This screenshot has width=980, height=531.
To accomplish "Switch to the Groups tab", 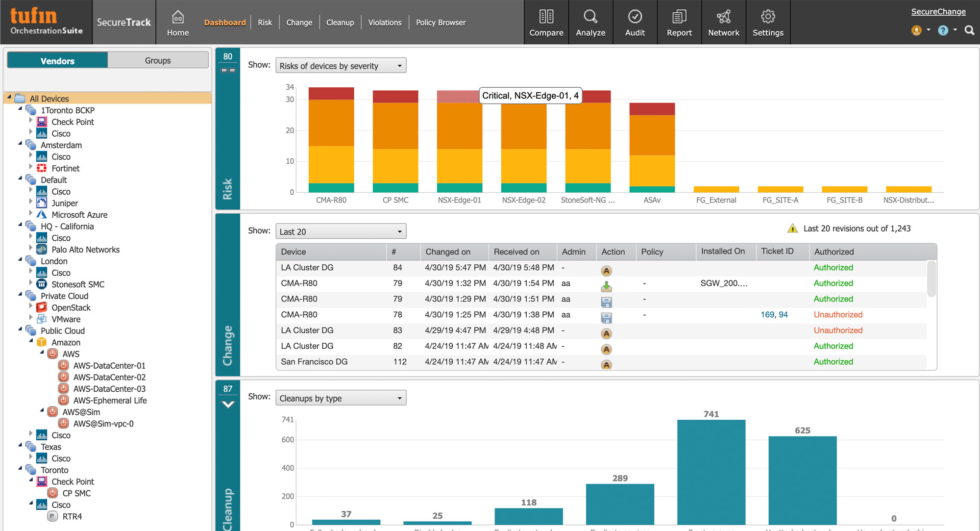I will pyautogui.click(x=158, y=60).
